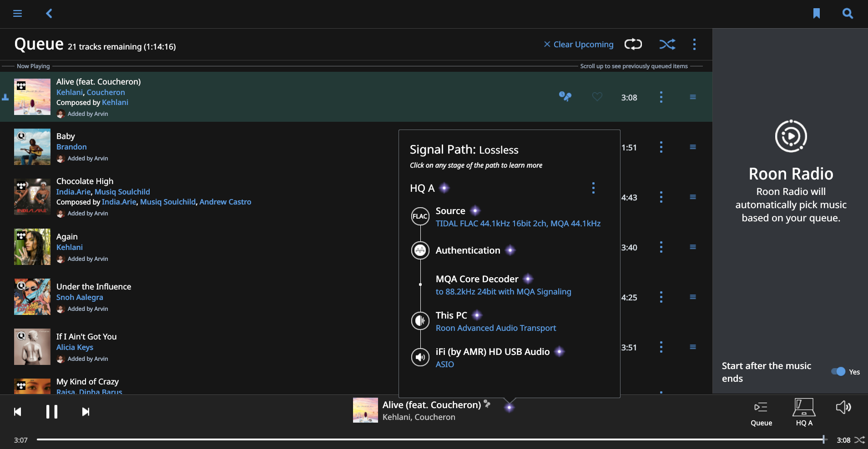This screenshot has width=868, height=449.
Task: Open three-dot menu for Baby track
Action: [661, 147]
